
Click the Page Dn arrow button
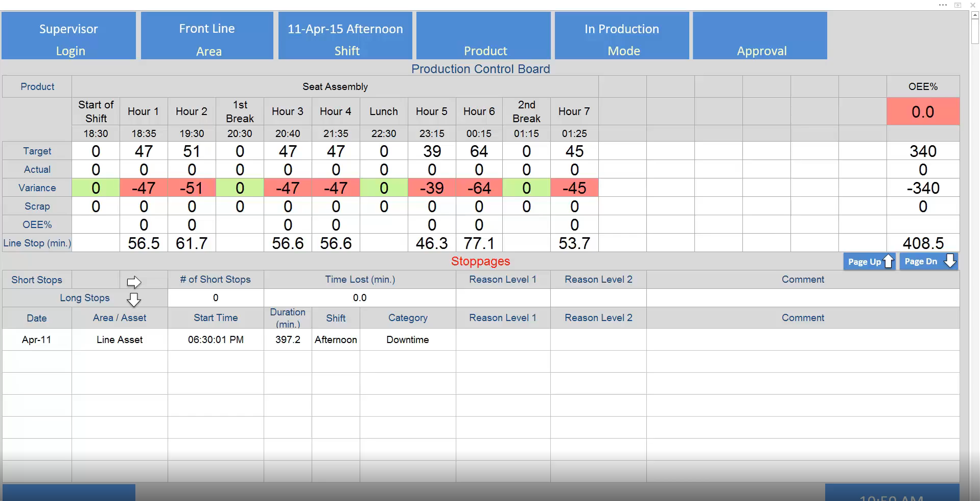(928, 261)
